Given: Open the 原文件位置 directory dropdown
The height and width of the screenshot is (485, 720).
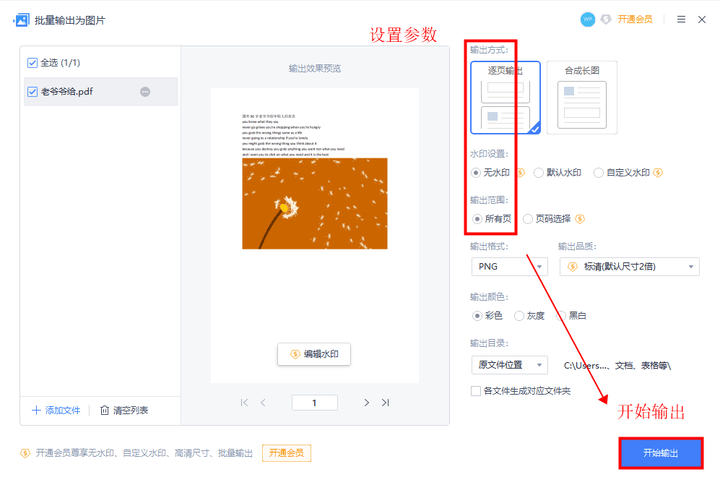Looking at the screenshot, I should tap(509, 365).
